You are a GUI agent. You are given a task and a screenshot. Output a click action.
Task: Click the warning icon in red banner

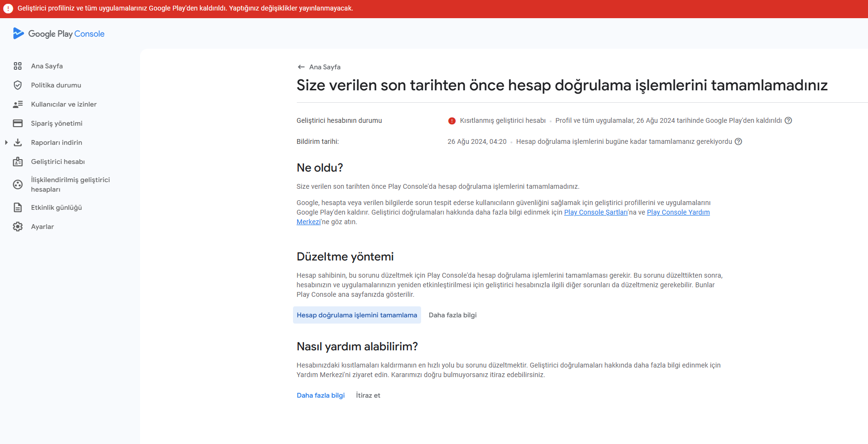8,9
